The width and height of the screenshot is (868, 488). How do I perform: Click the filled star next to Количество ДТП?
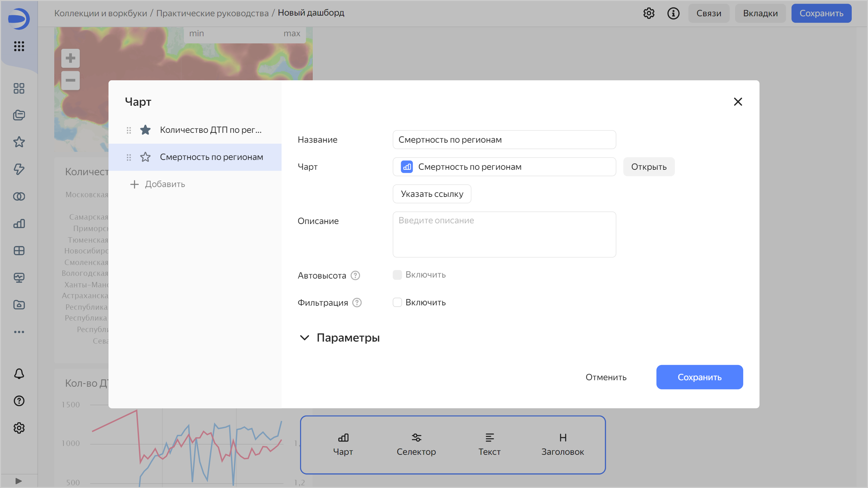pos(145,130)
